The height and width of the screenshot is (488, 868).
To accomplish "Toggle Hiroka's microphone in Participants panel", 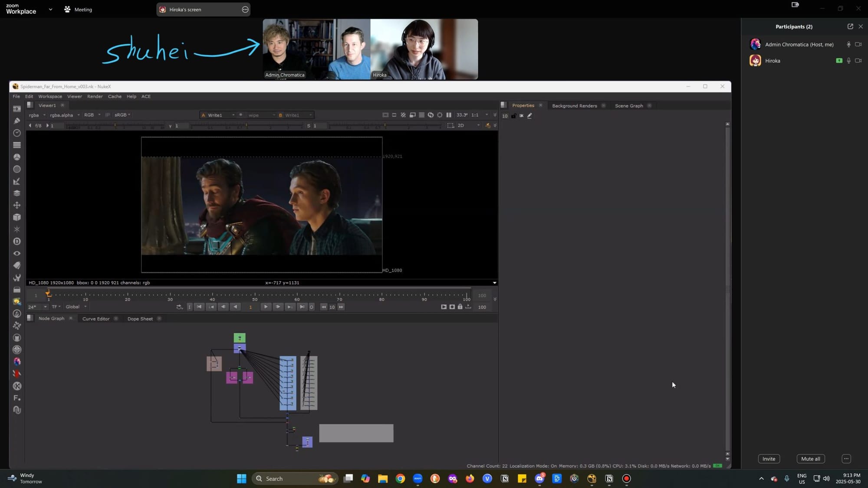I will [x=848, y=61].
